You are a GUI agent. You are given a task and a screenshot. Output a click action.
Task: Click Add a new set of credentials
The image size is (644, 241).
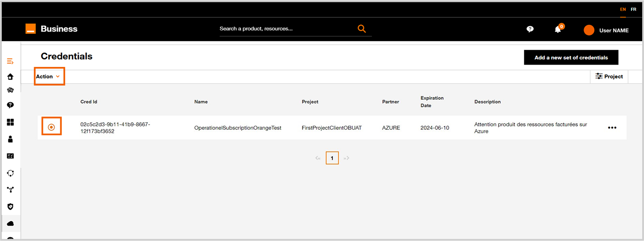pos(571,57)
